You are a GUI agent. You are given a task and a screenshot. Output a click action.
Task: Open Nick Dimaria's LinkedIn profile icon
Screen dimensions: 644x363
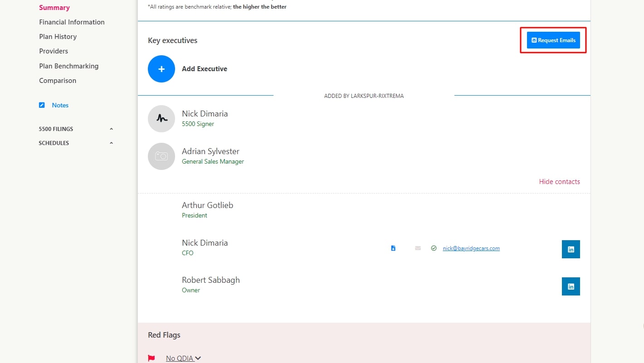pyautogui.click(x=571, y=249)
